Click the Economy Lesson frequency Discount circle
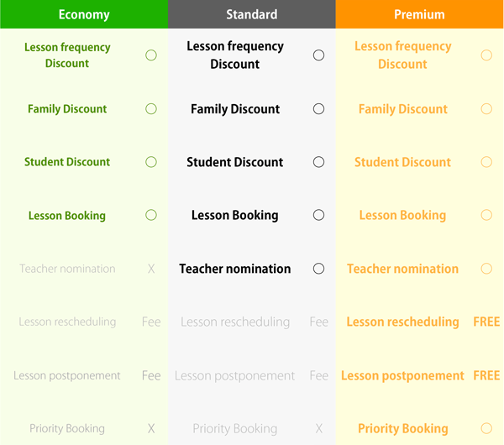The image size is (504, 445). (x=151, y=55)
